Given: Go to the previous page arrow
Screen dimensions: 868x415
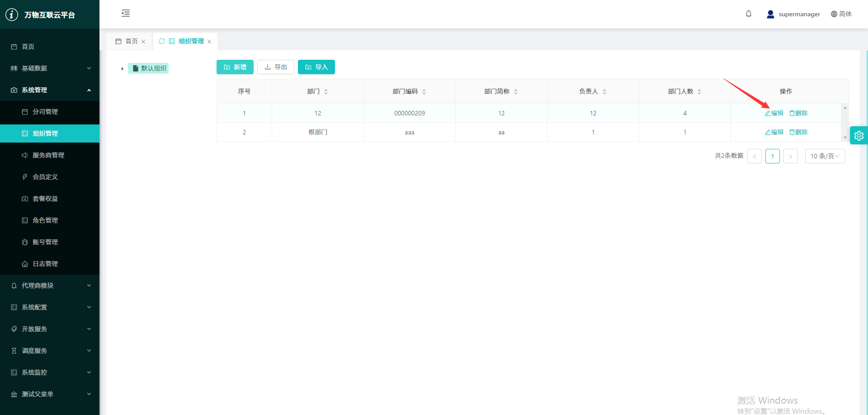Looking at the screenshot, I should [x=755, y=156].
